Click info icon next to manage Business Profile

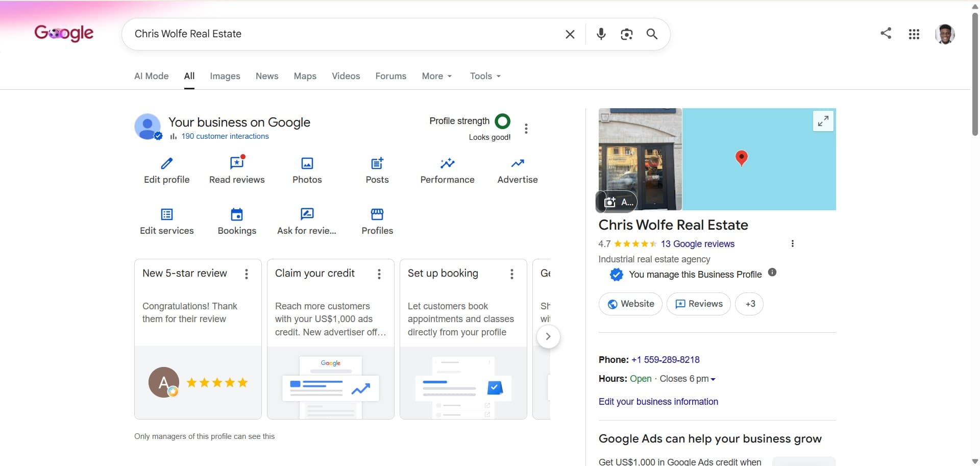(x=772, y=272)
